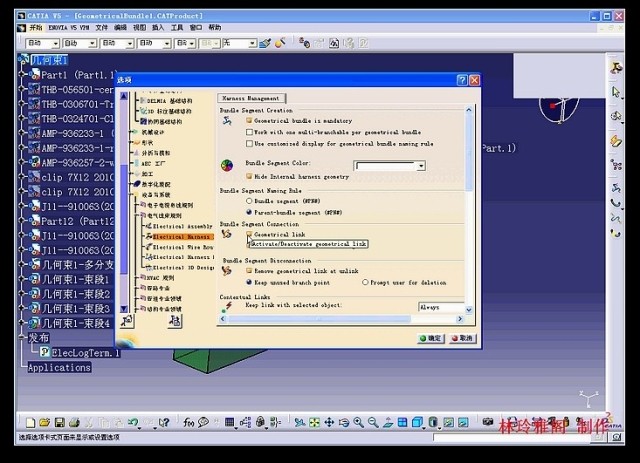Click the reset-parameters button under the options tree
This screenshot has width=640, height=463.
127,321
